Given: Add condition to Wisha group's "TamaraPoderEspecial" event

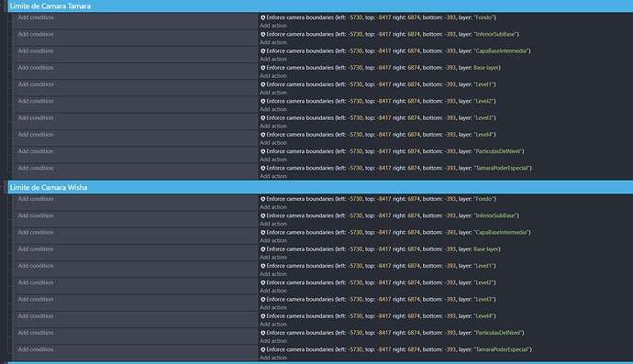Looking at the screenshot, I should [x=36, y=349].
